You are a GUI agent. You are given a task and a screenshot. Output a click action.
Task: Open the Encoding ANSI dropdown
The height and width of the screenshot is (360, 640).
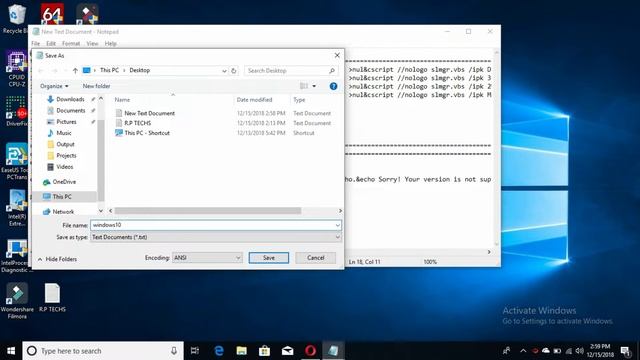[207, 258]
